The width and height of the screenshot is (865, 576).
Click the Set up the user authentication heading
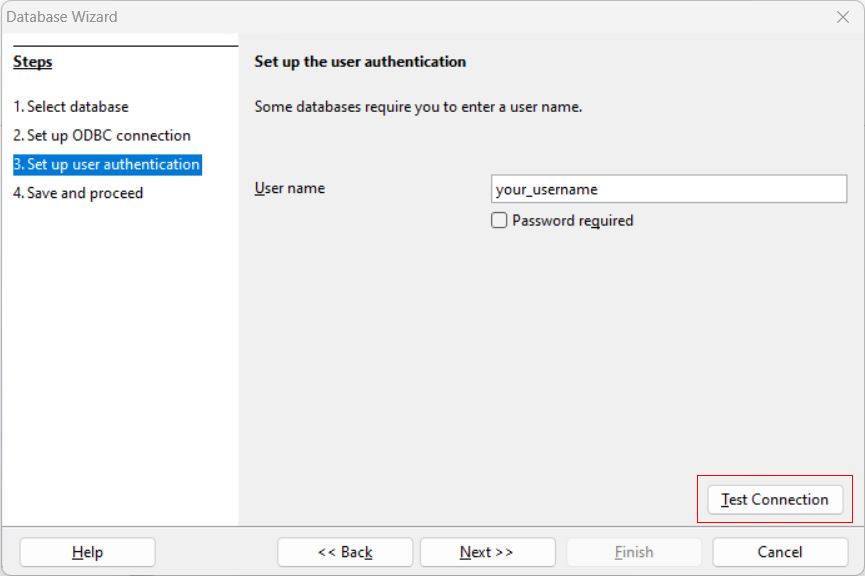(360, 62)
